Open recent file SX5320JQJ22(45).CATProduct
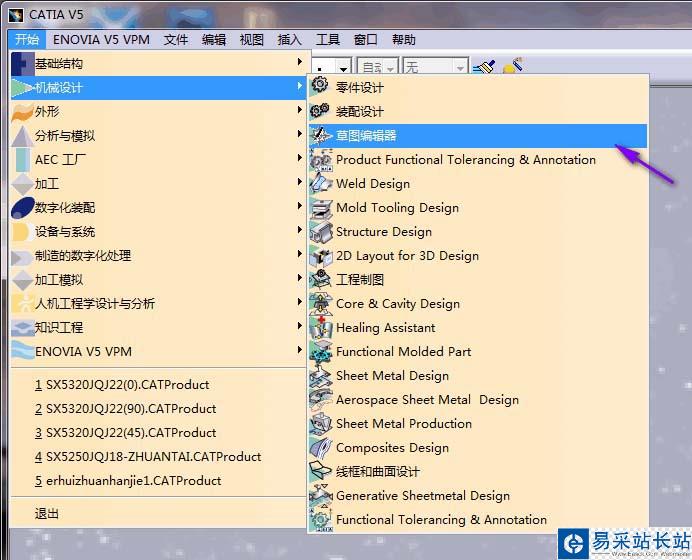Viewport: 692px width, 560px height. point(158,433)
